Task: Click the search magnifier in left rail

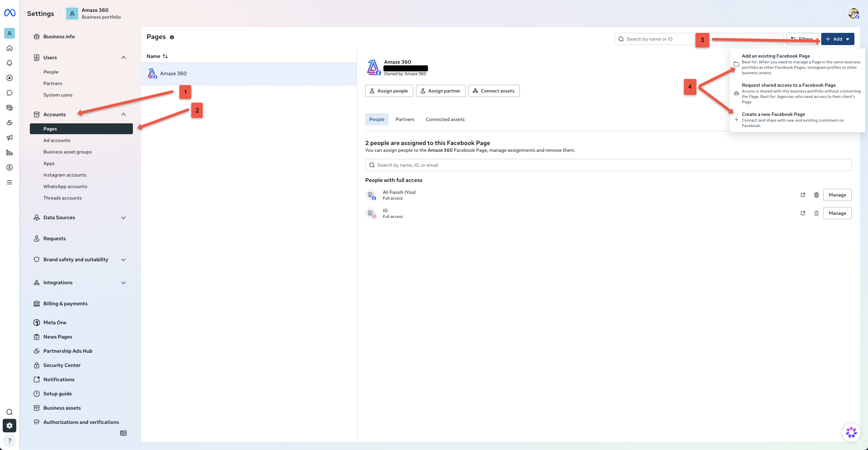Action: [9, 412]
